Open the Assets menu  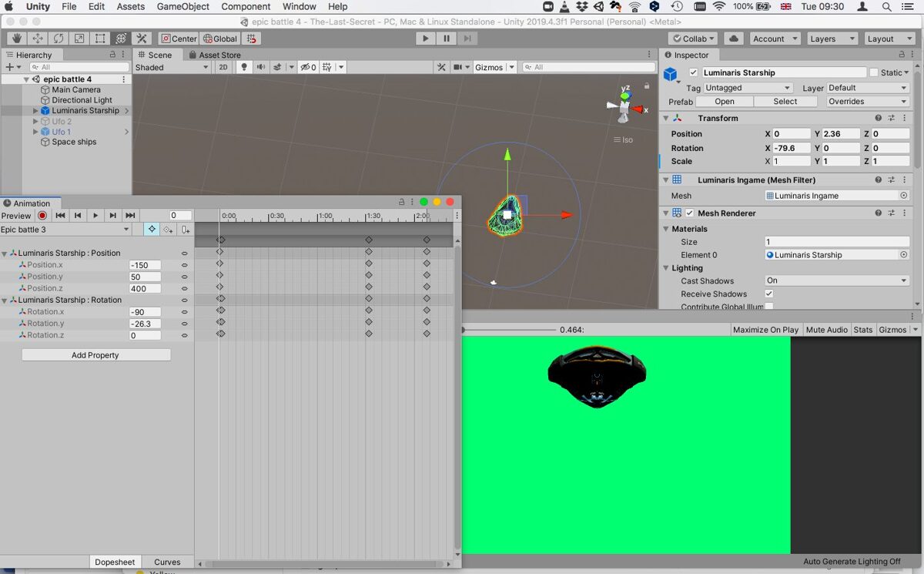point(131,7)
